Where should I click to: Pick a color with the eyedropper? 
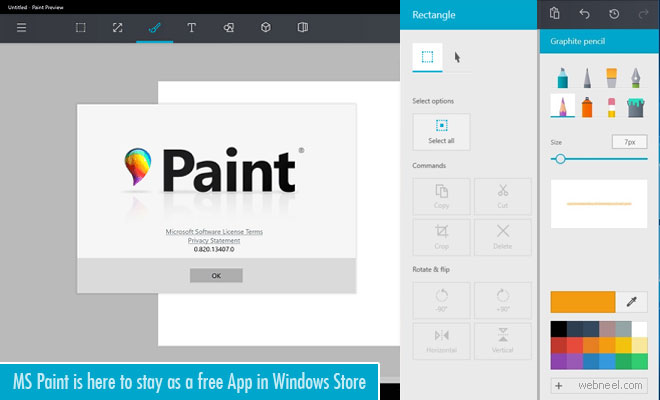click(631, 301)
